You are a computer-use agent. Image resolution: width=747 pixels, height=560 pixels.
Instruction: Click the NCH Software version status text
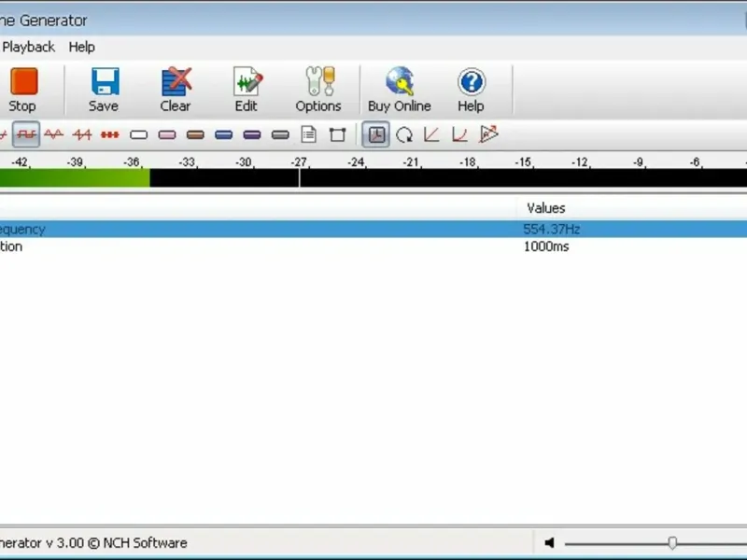coord(93,543)
